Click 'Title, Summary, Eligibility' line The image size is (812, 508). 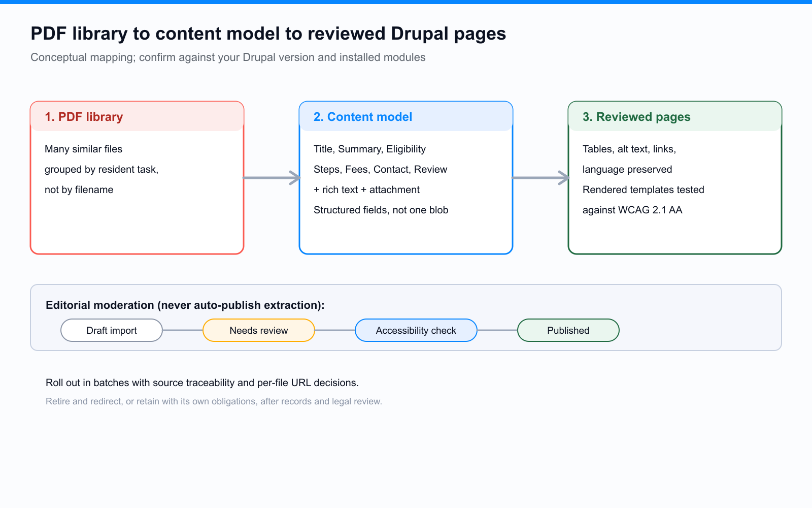click(369, 149)
